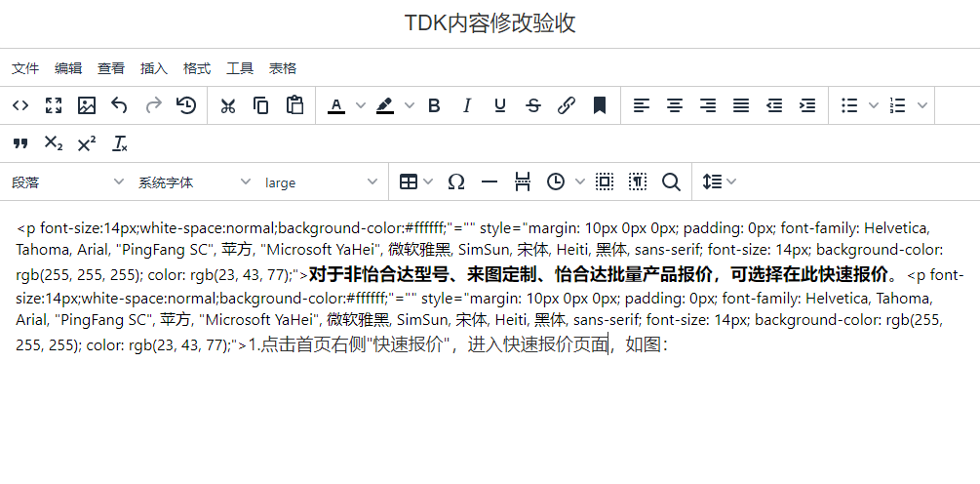Open the 表格 menu
Viewport: 980px width, 484px height.
(x=283, y=68)
